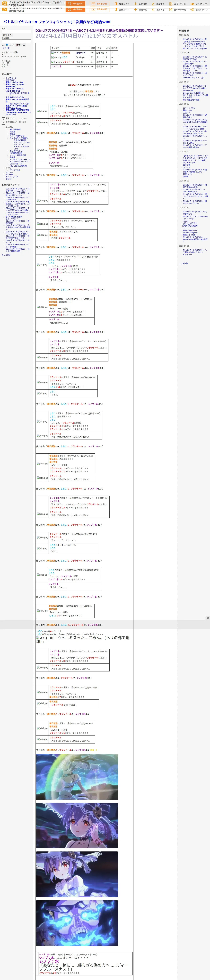Open the 旧wiki menu link
The image size is (210, 980).
(x=8, y=179)
